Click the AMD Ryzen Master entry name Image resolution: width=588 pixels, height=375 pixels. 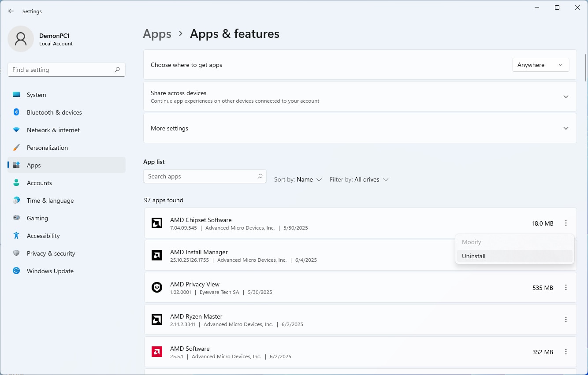coord(196,316)
